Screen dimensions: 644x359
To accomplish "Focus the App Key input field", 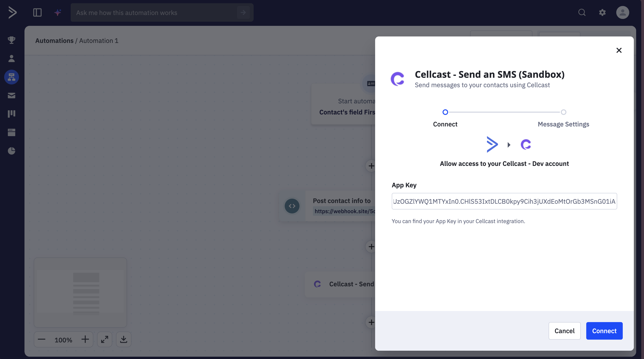I will [504, 201].
